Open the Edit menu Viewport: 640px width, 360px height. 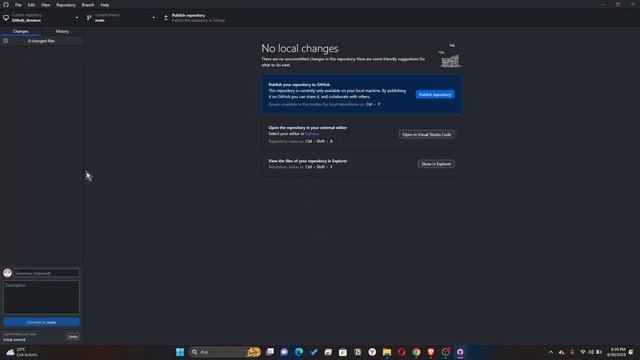point(31,5)
